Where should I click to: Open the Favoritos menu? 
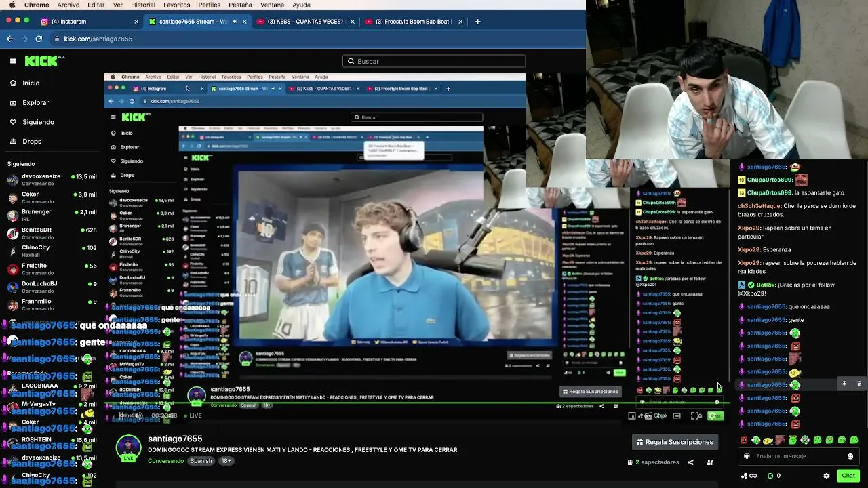click(176, 5)
